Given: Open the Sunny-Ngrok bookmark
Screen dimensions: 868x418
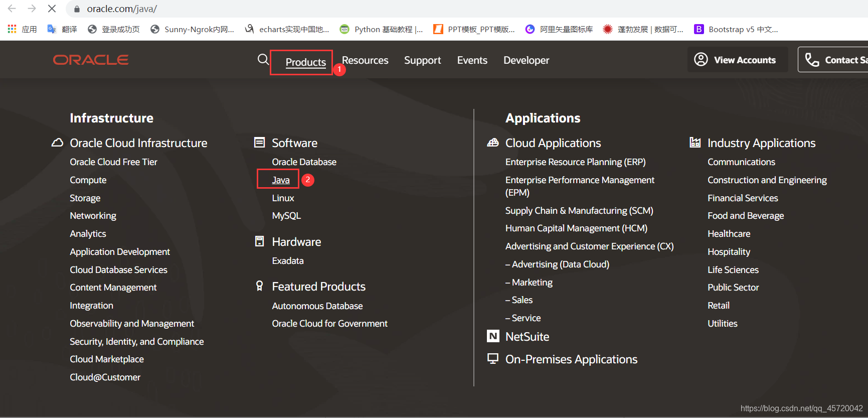Looking at the screenshot, I should (192, 29).
